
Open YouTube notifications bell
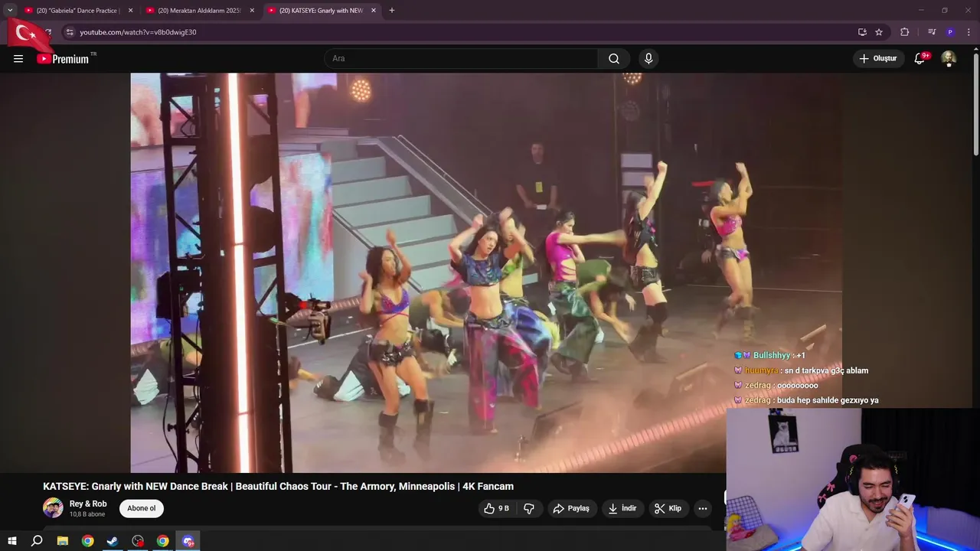pos(920,59)
